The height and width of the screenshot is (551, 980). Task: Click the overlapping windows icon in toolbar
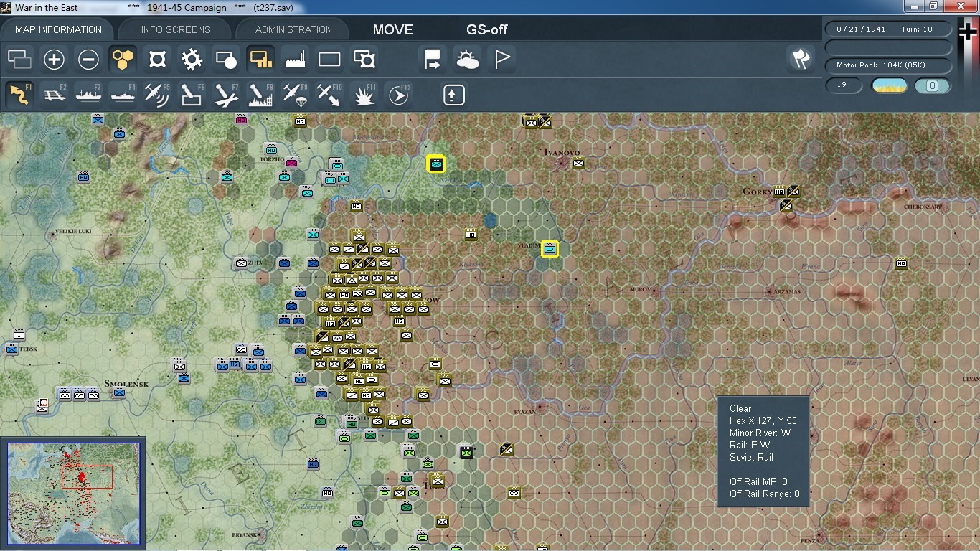click(x=19, y=60)
